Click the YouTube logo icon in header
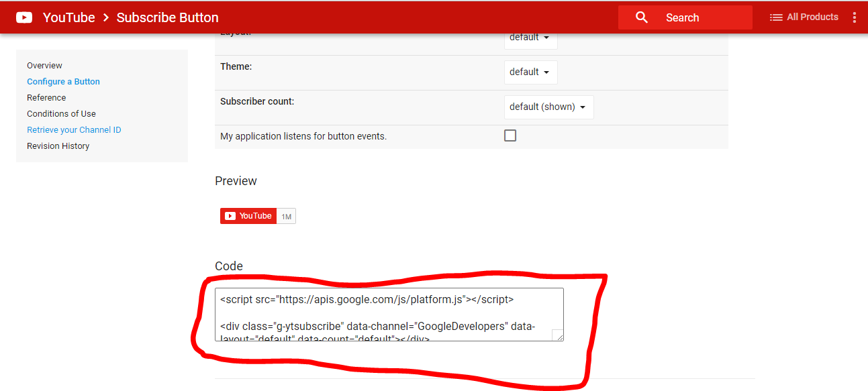Viewport: 868px width, 391px height. coord(24,17)
